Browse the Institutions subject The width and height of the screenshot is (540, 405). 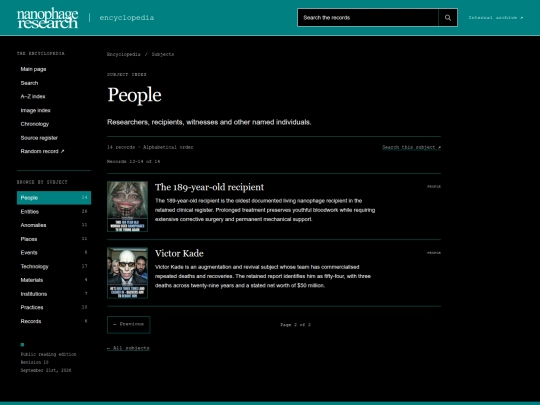[54, 294]
